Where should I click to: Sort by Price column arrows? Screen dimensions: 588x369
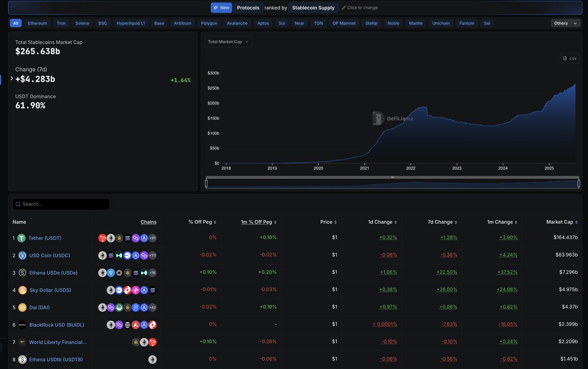335,222
